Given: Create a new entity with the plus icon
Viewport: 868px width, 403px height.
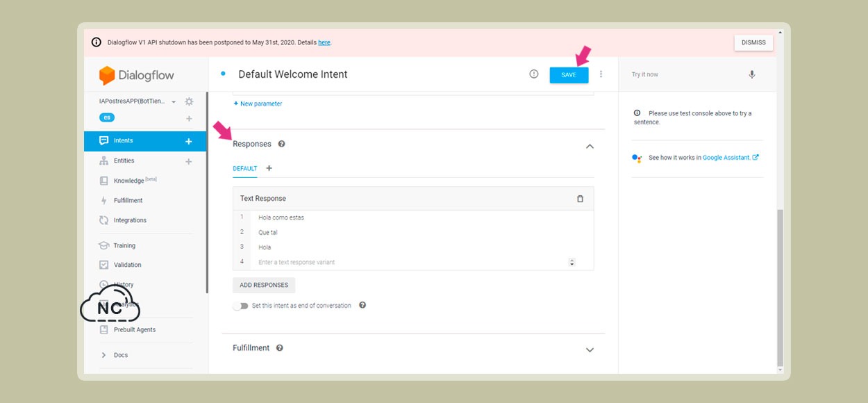Looking at the screenshot, I should click(189, 161).
